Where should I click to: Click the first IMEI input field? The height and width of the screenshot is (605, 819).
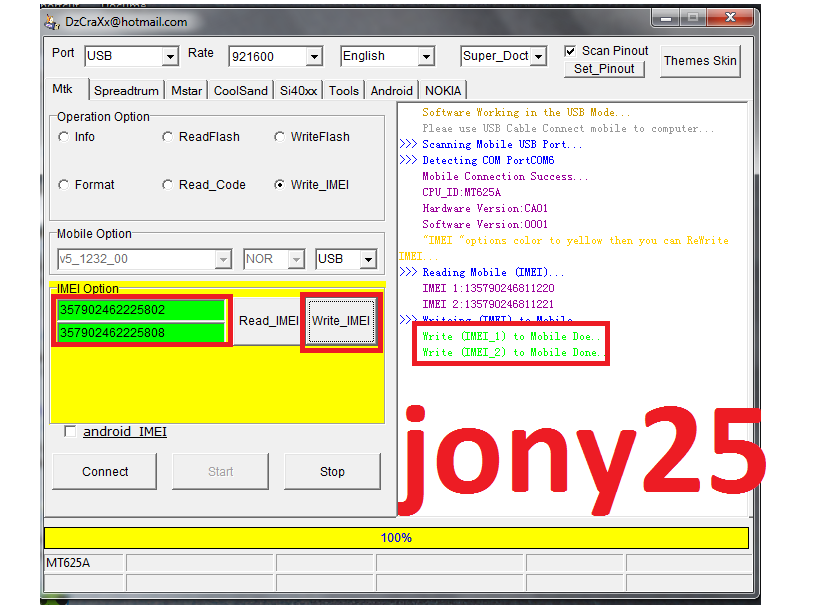140,310
